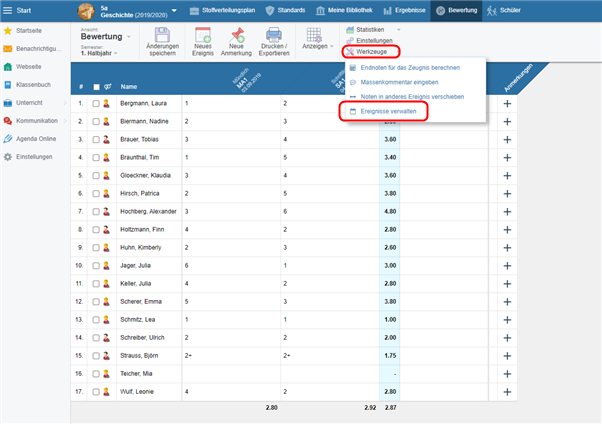The height and width of the screenshot is (424, 602).
Task: Click the Werkzeuge button
Action: [370, 51]
